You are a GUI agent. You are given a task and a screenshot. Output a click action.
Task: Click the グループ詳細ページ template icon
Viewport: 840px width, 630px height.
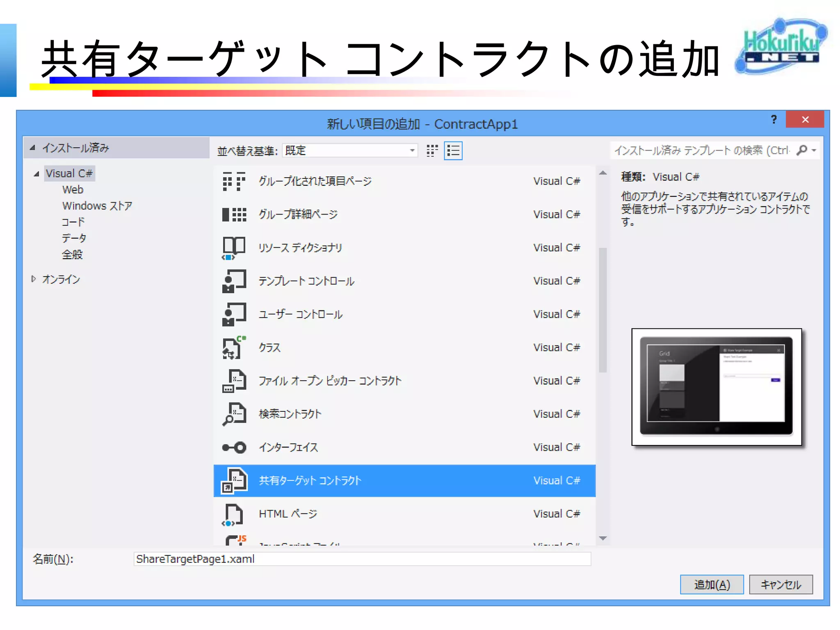coord(234,215)
